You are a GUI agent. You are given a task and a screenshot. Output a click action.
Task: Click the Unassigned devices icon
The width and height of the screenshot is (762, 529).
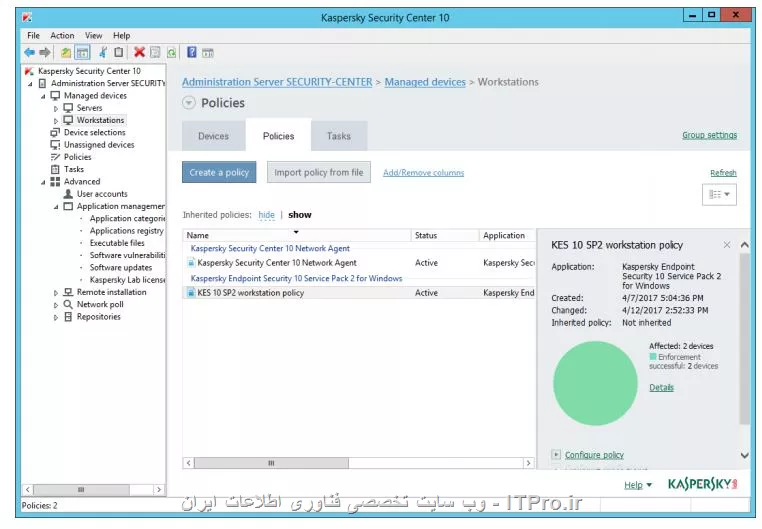point(55,145)
